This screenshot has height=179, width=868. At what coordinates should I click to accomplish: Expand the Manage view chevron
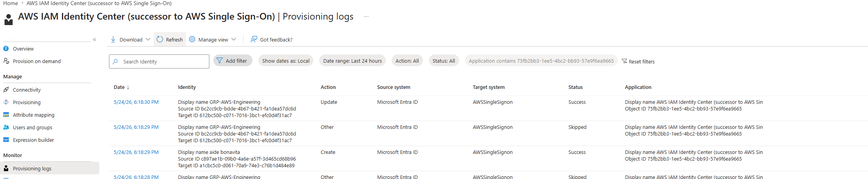coord(234,40)
